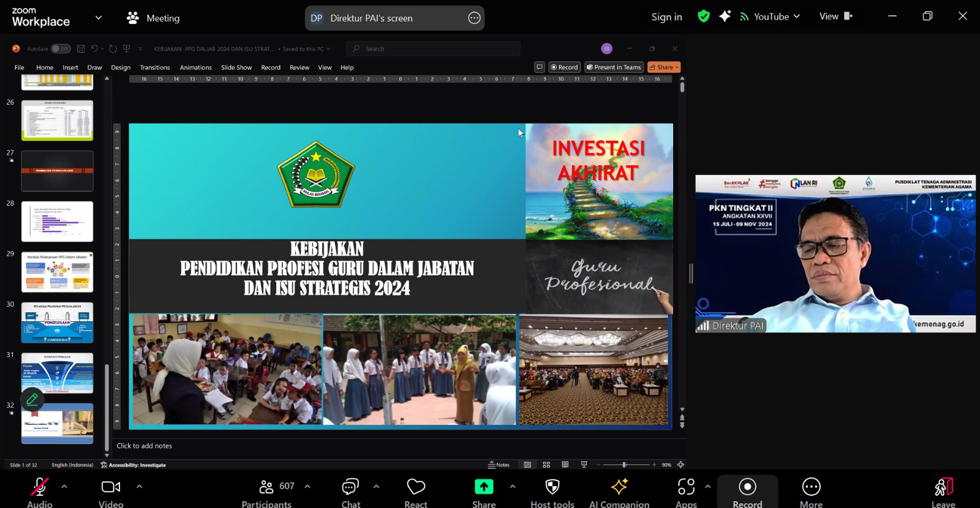Toggle the PowerPoint AutoSave switch
The height and width of the screenshot is (508, 980).
(61, 49)
